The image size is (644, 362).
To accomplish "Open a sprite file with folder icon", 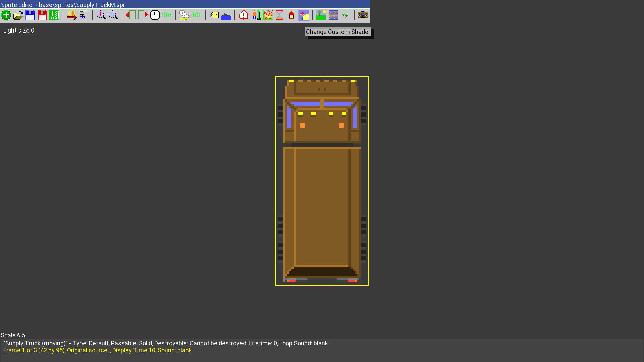I will (18, 15).
